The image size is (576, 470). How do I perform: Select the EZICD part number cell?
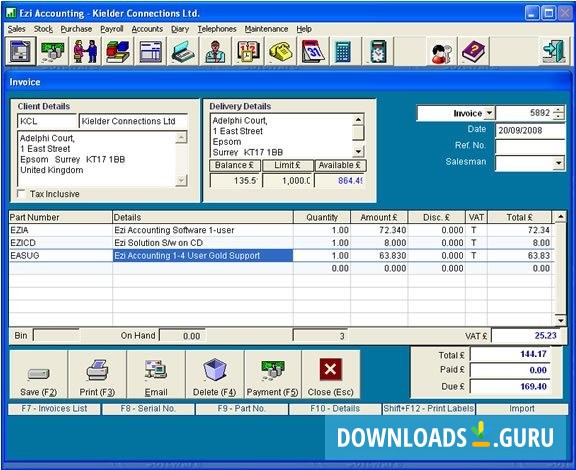click(61, 243)
